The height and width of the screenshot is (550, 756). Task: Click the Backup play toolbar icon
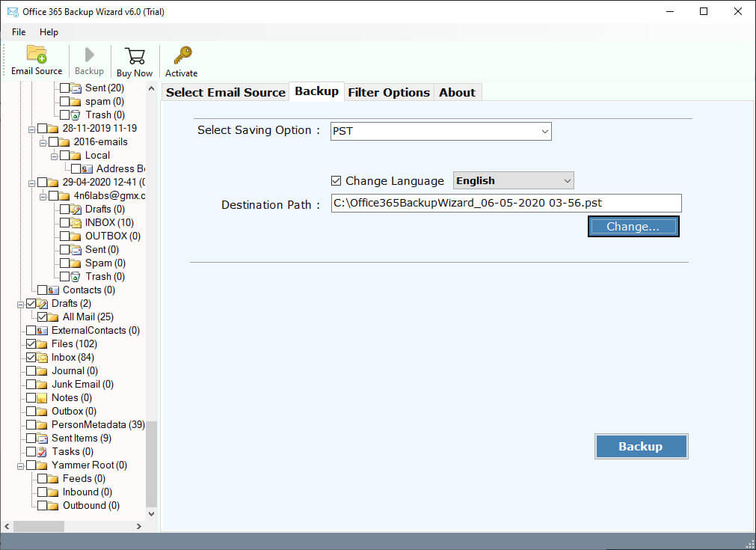[89, 55]
